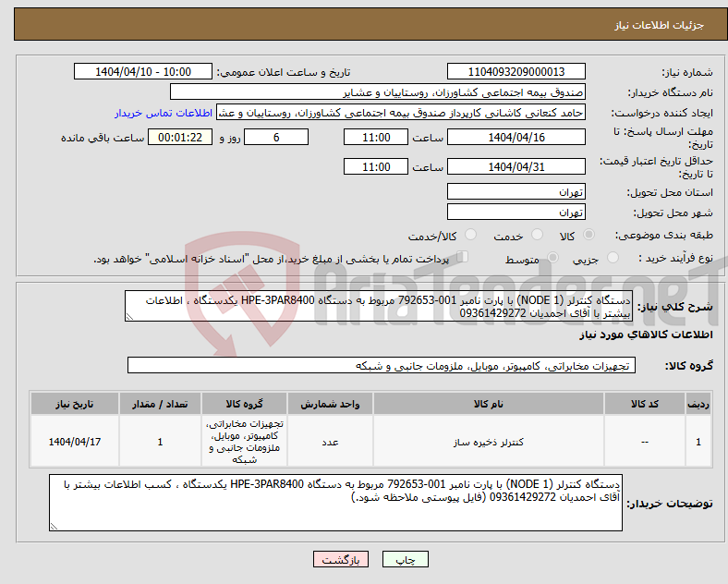Select the کالا radio button
The width and height of the screenshot is (728, 584).
[x=588, y=235]
